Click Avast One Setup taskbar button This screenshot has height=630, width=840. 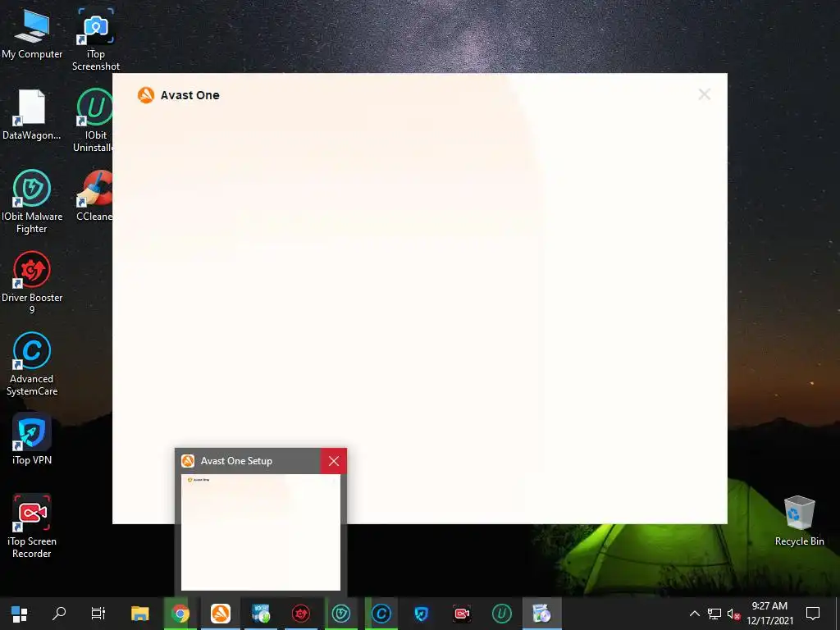(x=220, y=614)
